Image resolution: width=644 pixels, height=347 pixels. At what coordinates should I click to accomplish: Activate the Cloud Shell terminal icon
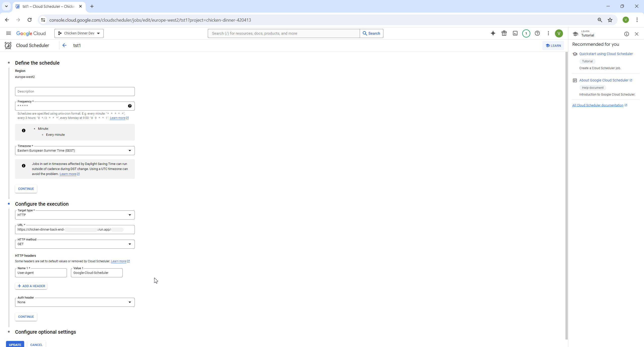[x=515, y=33]
